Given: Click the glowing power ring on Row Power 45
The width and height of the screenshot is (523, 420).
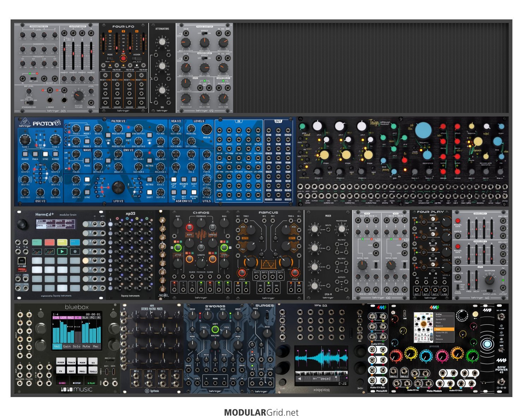Looking at the screenshot, I should 487,344.
